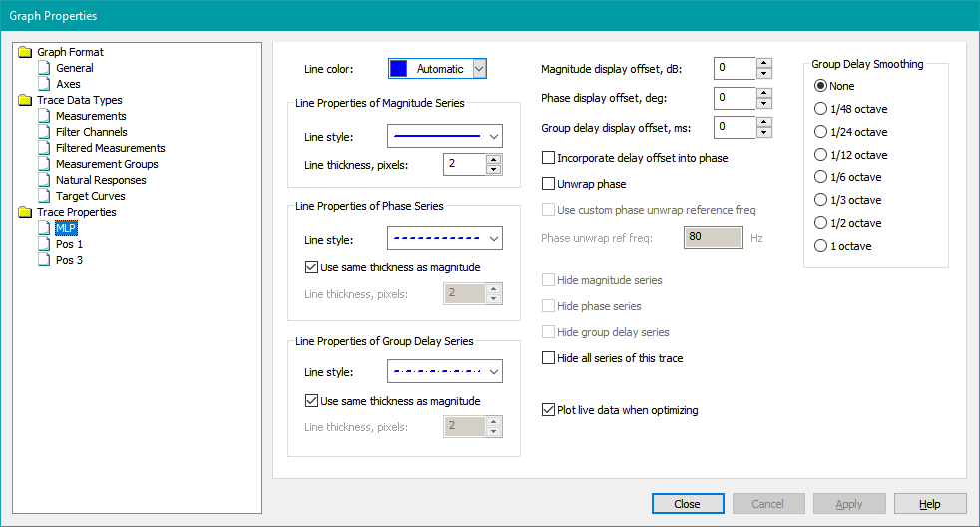980x527 pixels.
Task: Click the Close button
Action: pos(688,504)
